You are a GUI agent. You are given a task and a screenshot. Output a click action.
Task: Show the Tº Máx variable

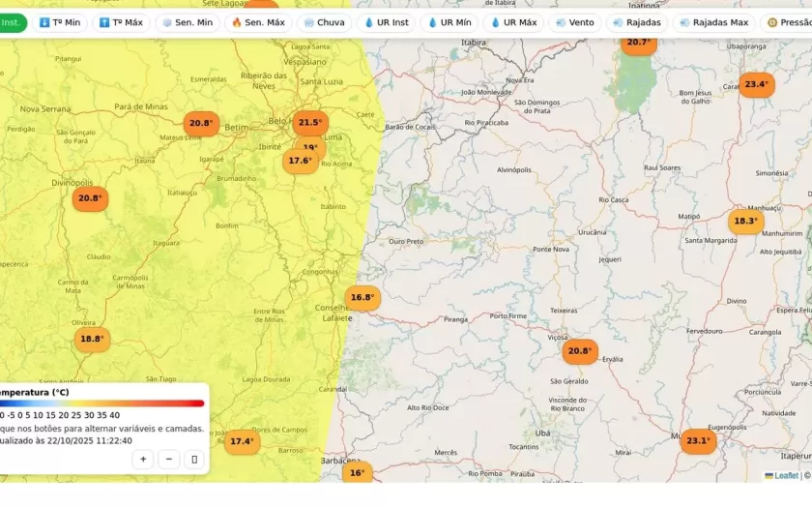(120, 22)
